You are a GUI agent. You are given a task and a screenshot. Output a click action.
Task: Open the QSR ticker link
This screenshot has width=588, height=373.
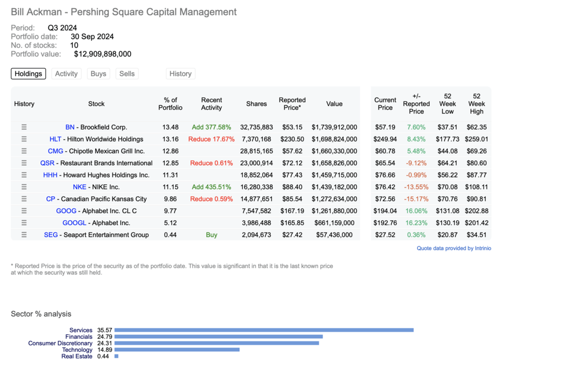47,163
